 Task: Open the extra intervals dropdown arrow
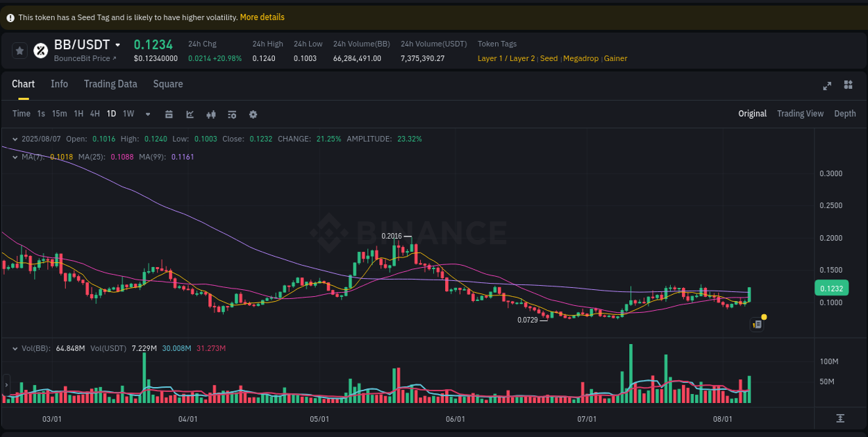[147, 113]
